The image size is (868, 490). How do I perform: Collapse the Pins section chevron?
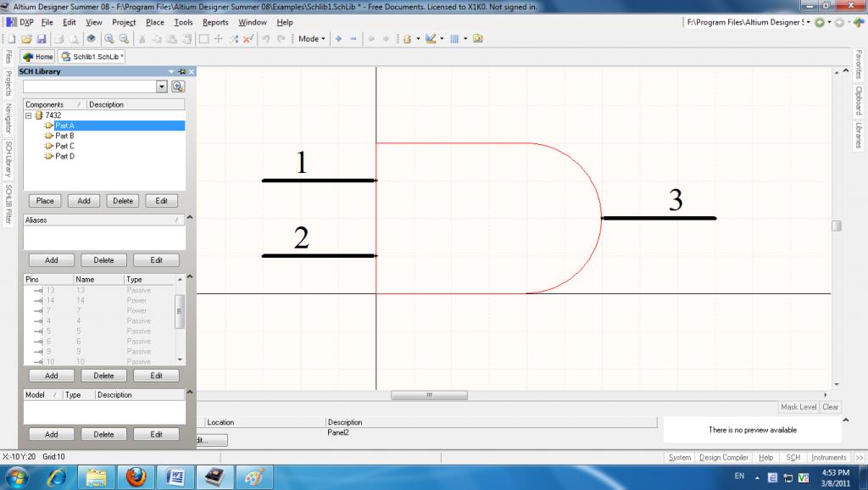tap(190, 276)
